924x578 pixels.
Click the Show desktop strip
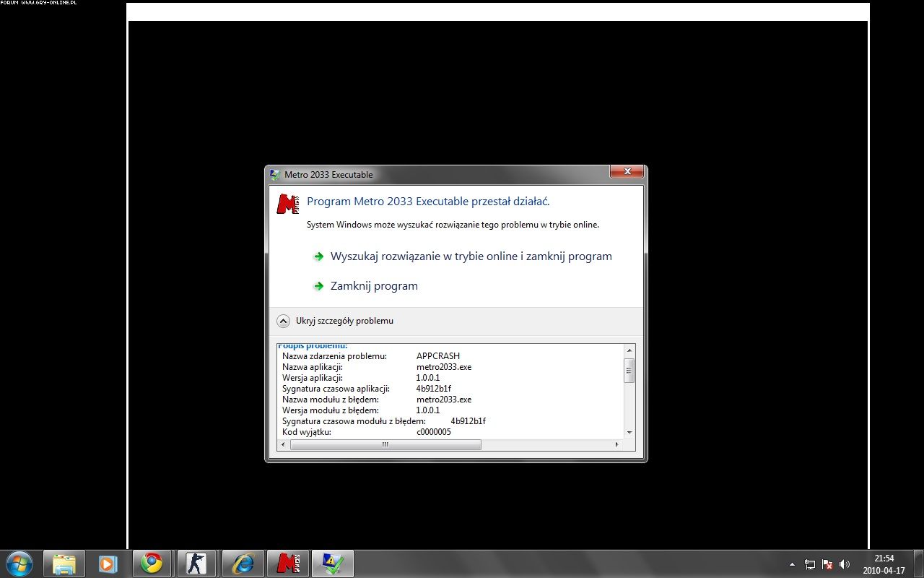918,564
